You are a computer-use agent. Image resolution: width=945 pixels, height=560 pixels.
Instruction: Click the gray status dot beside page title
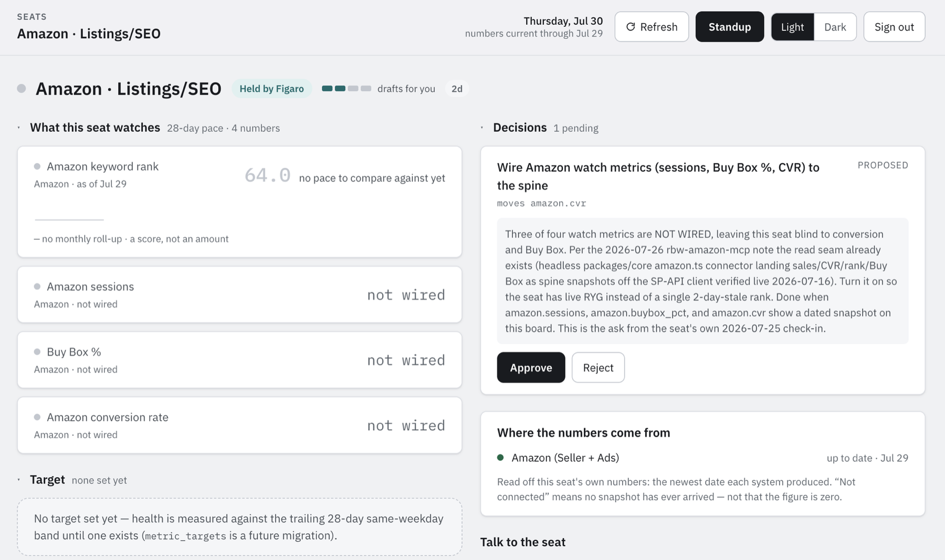coord(22,88)
